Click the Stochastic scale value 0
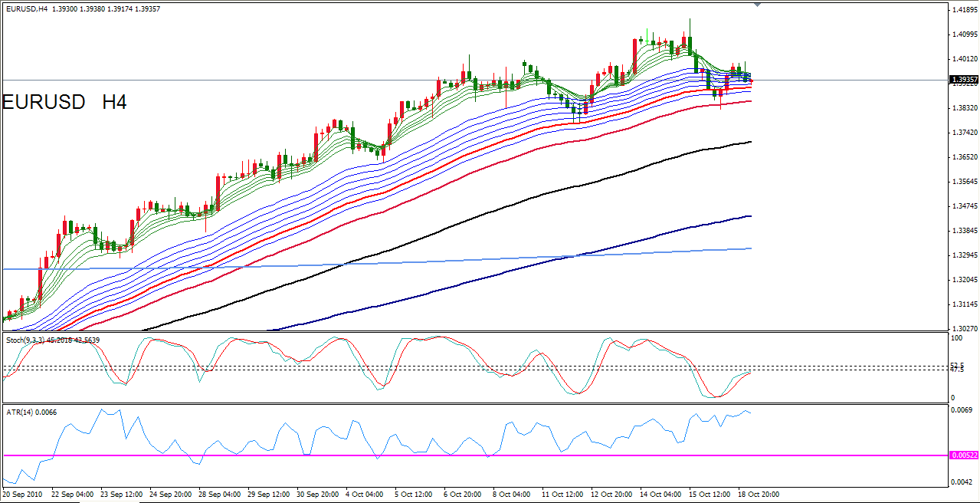This screenshot has width=980, height=503. (953, 398)
